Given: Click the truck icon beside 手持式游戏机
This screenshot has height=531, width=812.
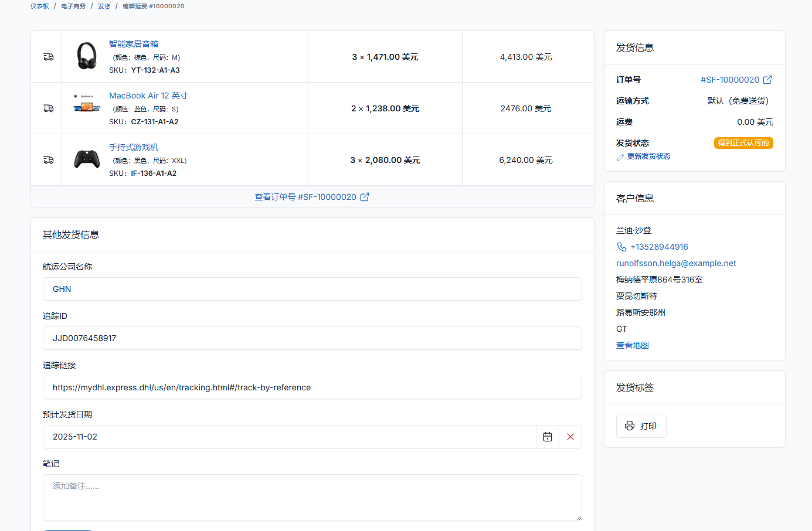Looking at the screenshot, I should 49,160.
